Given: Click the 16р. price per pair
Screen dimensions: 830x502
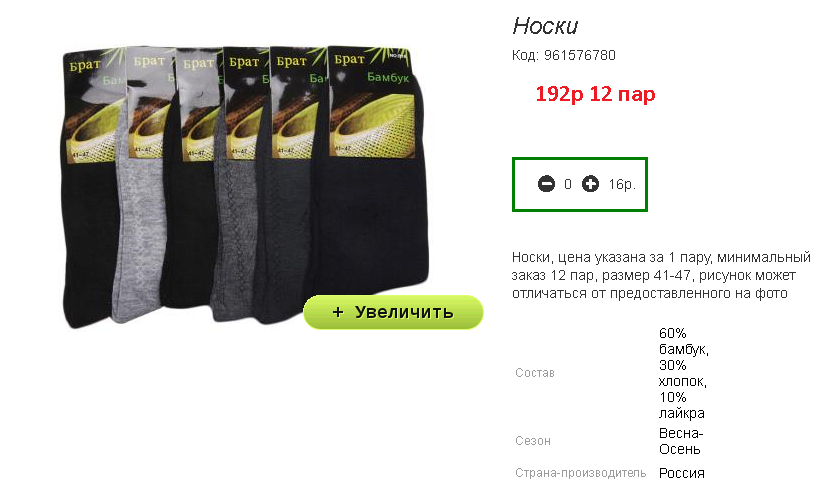Looking at the screenshot, I should [x=622, y=184].
